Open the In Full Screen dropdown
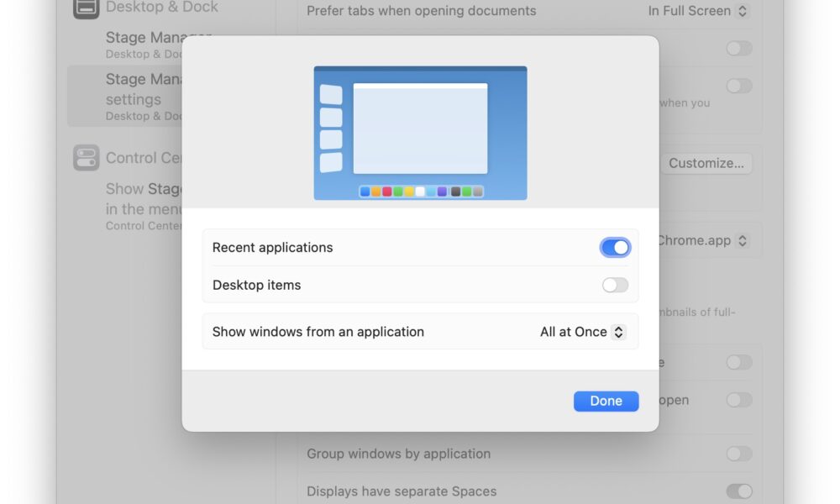 tap(697, 11)
